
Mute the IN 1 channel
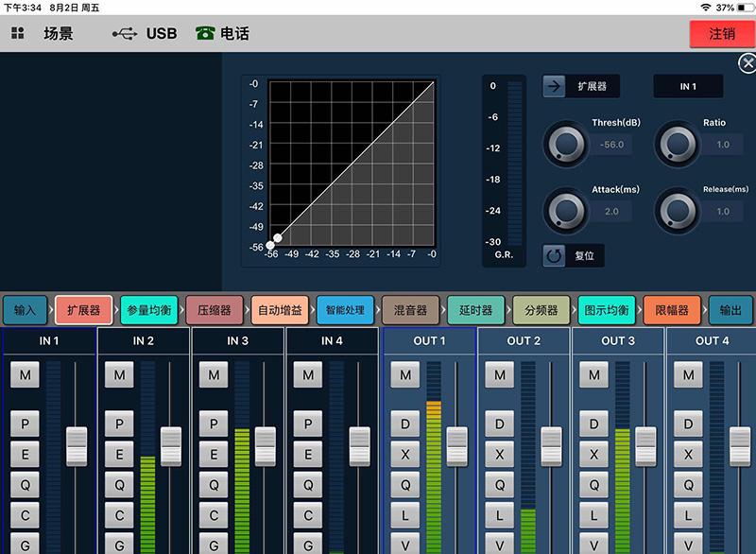25,375
